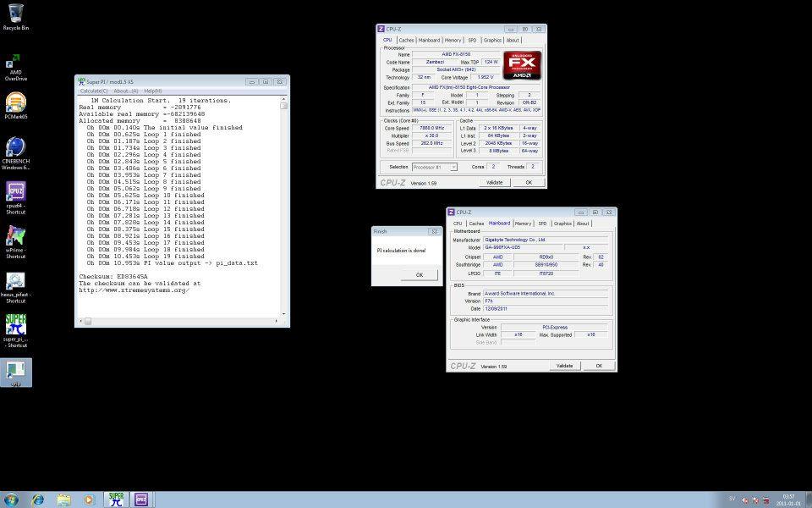
Task: Click OK in the Mainboard CPU-Z window
Action: (599, 366)
